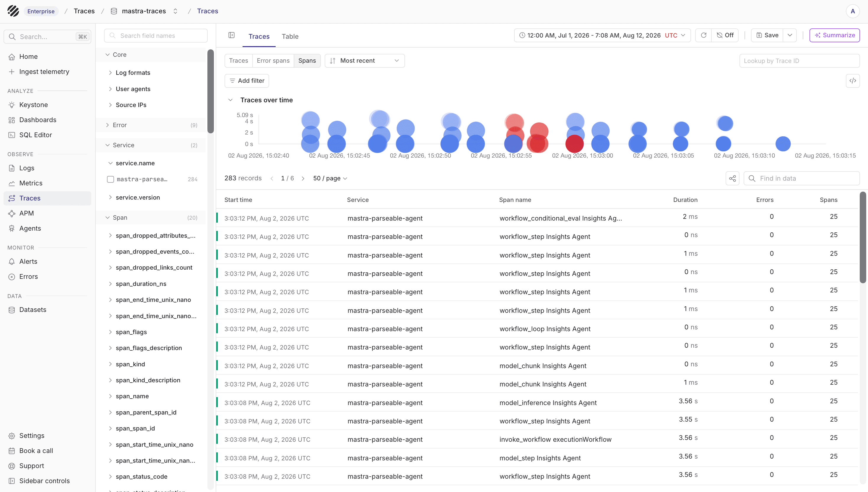Collapse the Service field group
The height and width of the screenshot is (492, 868).
click(151, 145)
